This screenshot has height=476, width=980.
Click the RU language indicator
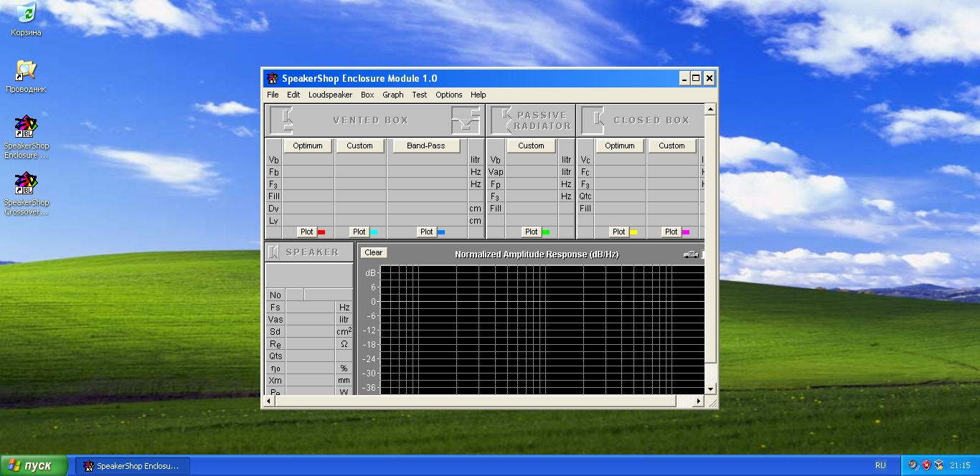click(x=880, y=465)
